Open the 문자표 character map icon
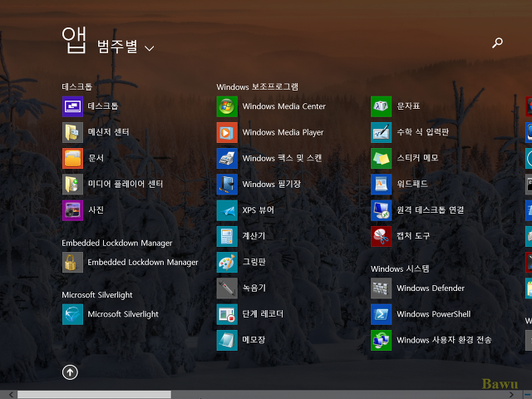Image resolution: width=532 pixels, height=399 pixels. [381, 106]
